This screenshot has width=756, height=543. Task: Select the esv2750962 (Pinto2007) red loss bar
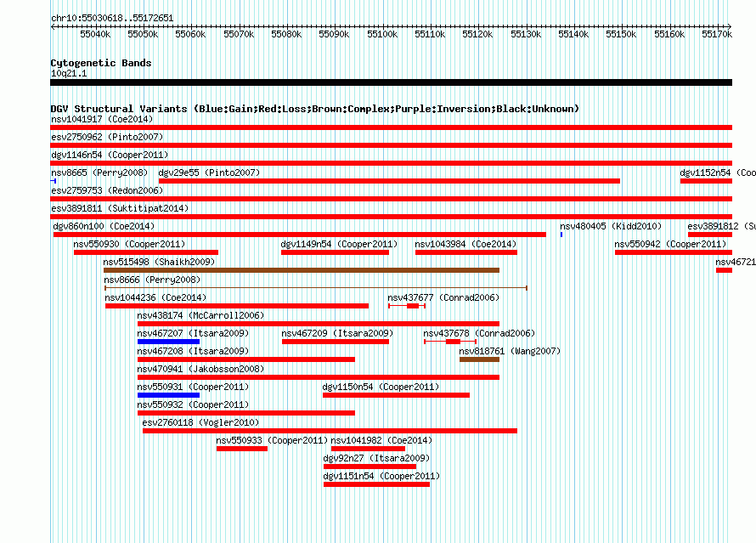391,145
